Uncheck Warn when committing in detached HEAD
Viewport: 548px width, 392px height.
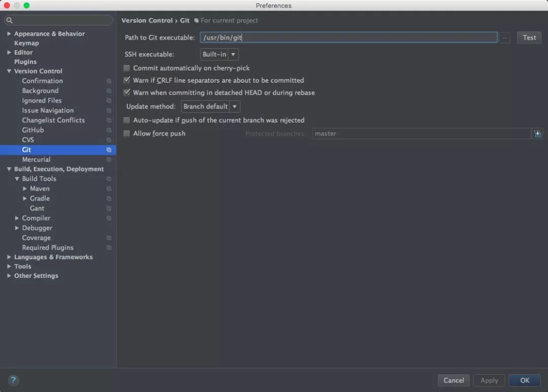[x=126, y=92]
